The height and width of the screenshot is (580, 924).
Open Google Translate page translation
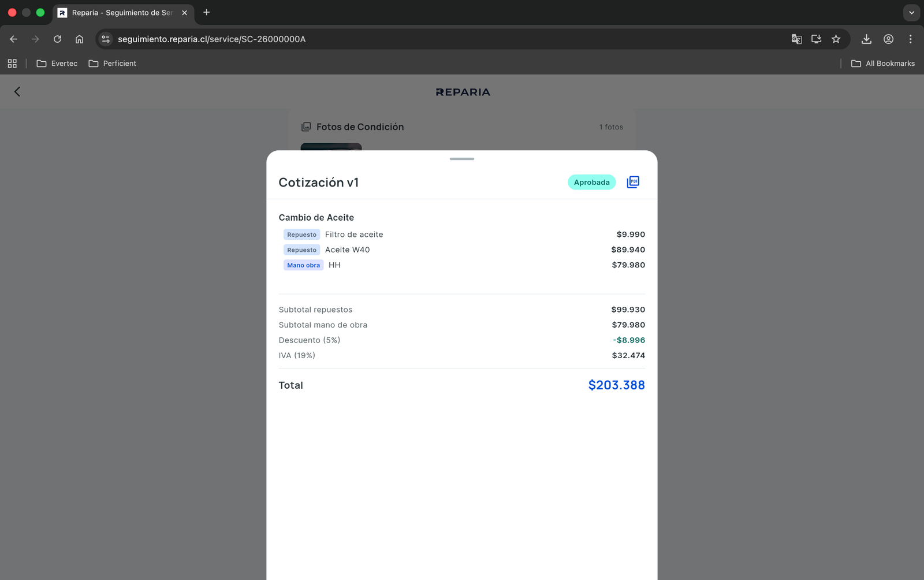[x=797, y=39]
